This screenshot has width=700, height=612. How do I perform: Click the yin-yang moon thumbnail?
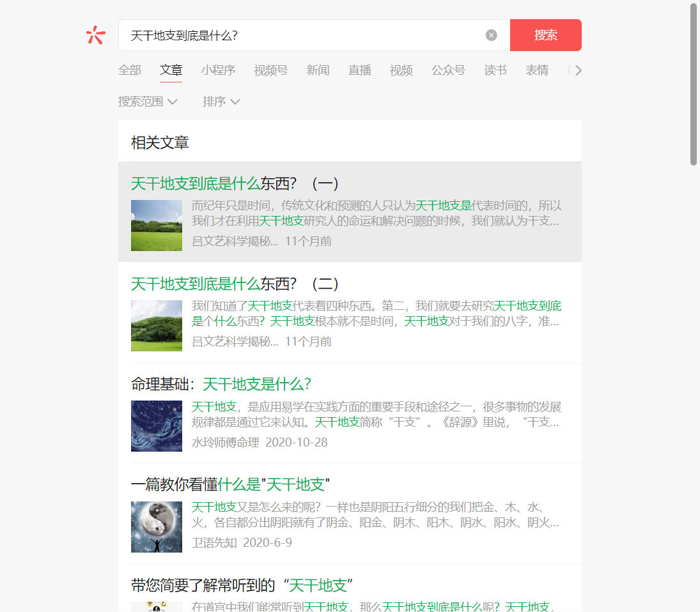click(x=156, y=527)
